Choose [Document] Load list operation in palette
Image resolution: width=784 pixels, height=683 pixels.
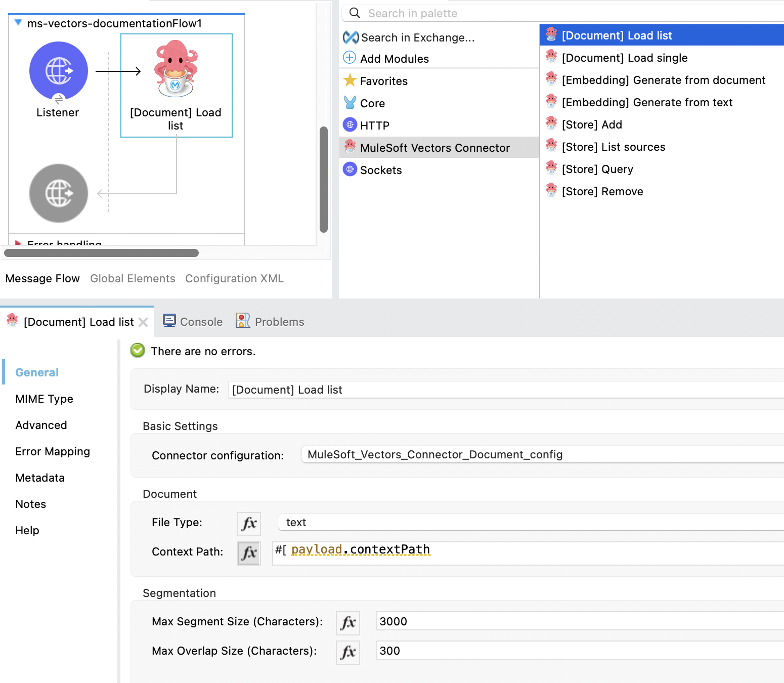tap(662, 35)
